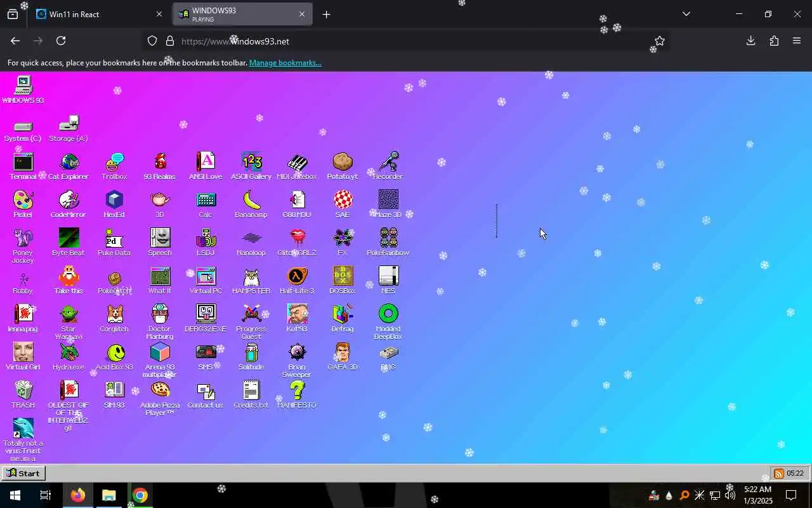Open the FX flower icon
Image resolution: width=812 pixels, height=508 pixels.
click(343, 243)
